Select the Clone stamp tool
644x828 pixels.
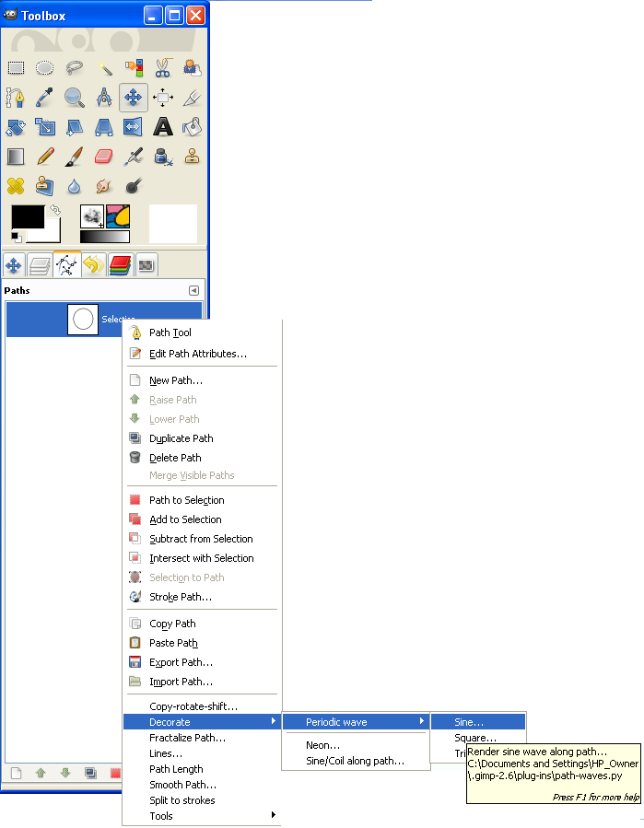(193, 157)
